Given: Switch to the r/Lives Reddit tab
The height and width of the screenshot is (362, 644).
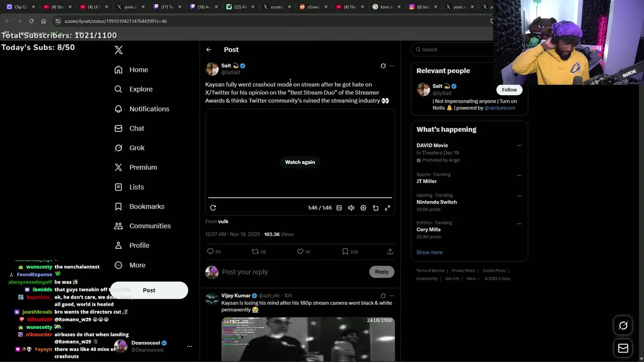Looking at the screenshot, I should pyautogui.click(x=313, y=7).
